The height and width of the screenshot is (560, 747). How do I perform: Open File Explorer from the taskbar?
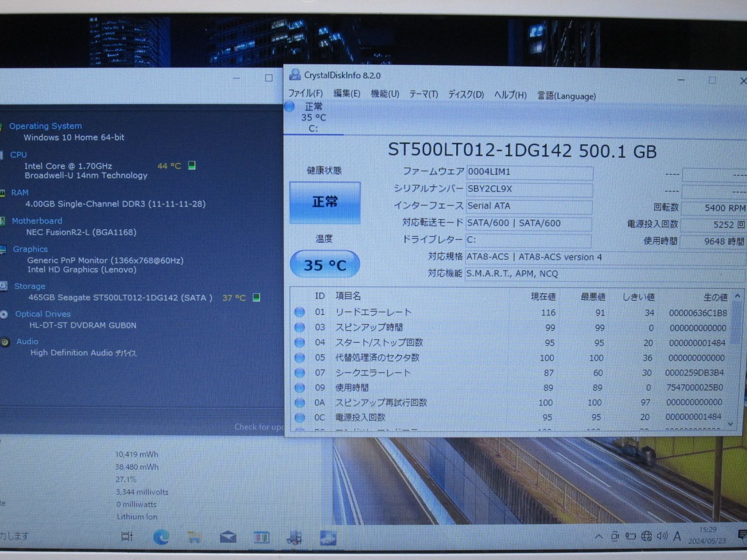pos(194,538)
